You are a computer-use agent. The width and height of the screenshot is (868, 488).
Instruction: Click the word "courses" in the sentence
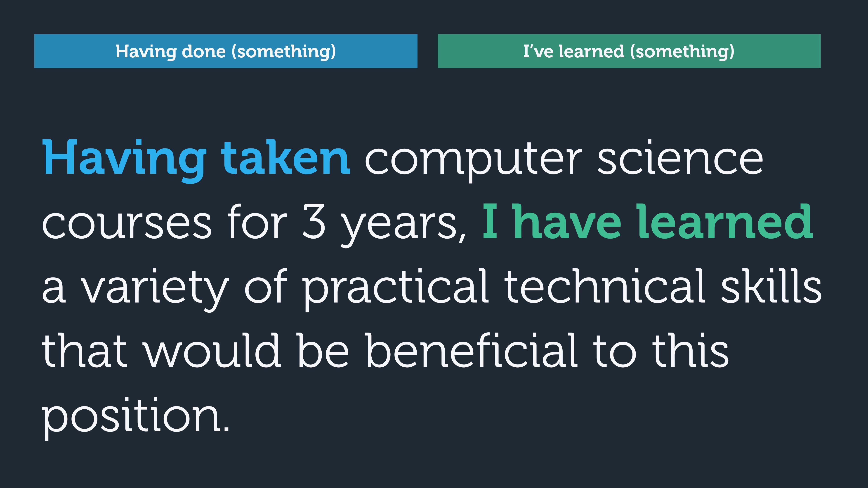127,222
